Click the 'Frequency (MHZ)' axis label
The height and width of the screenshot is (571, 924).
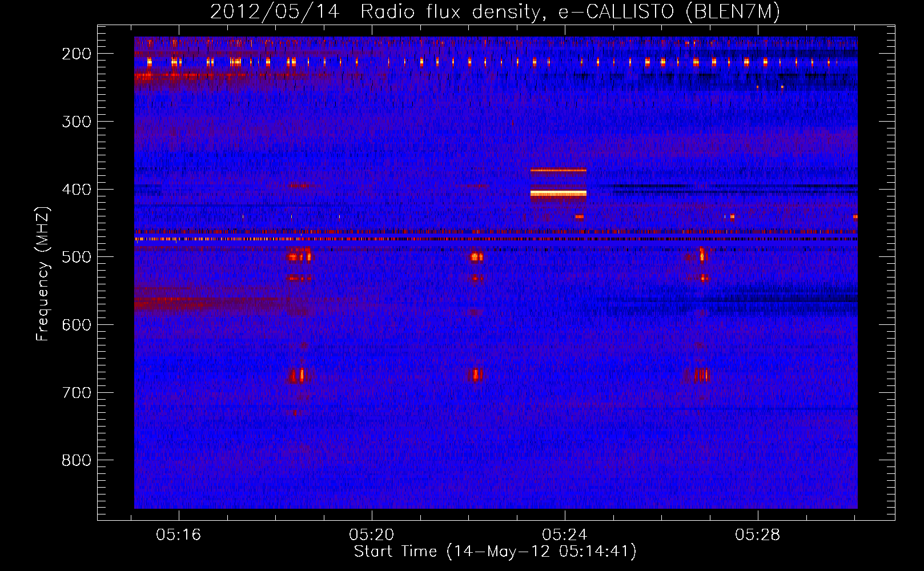point(43,274)
